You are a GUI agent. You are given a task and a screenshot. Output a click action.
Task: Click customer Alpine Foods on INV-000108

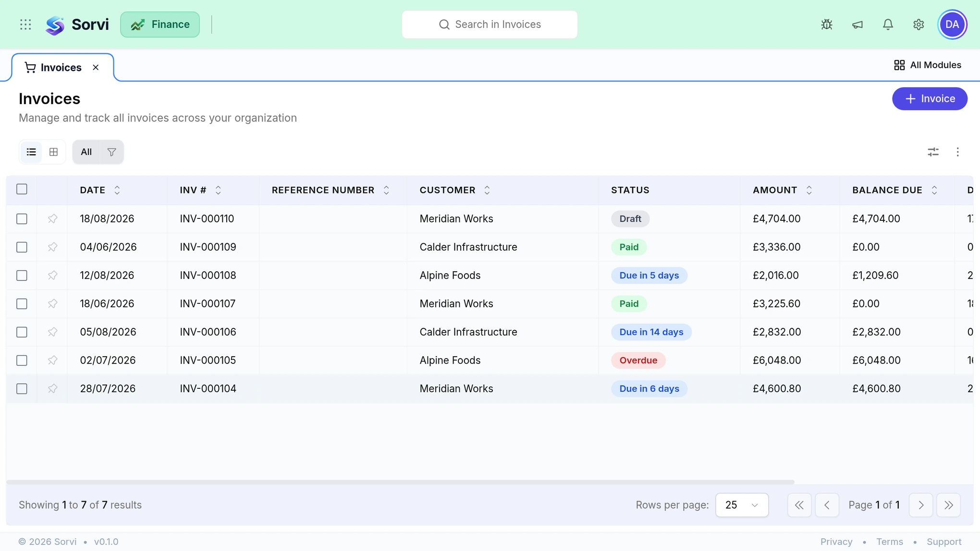coord(450,275)
